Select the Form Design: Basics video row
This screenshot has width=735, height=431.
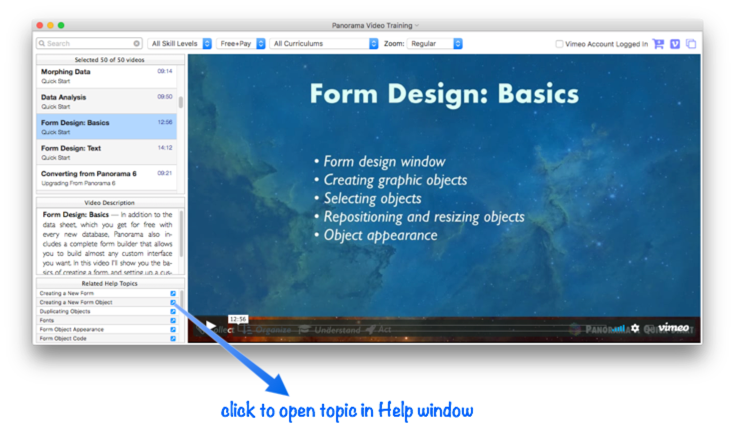pyautogui.click(x=107, y=127)
